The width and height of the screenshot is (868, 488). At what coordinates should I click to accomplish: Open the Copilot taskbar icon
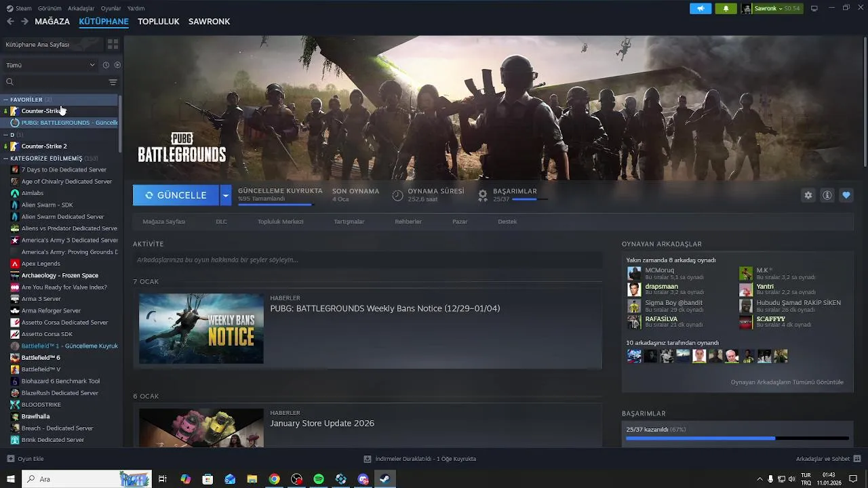tap(185, 479)
